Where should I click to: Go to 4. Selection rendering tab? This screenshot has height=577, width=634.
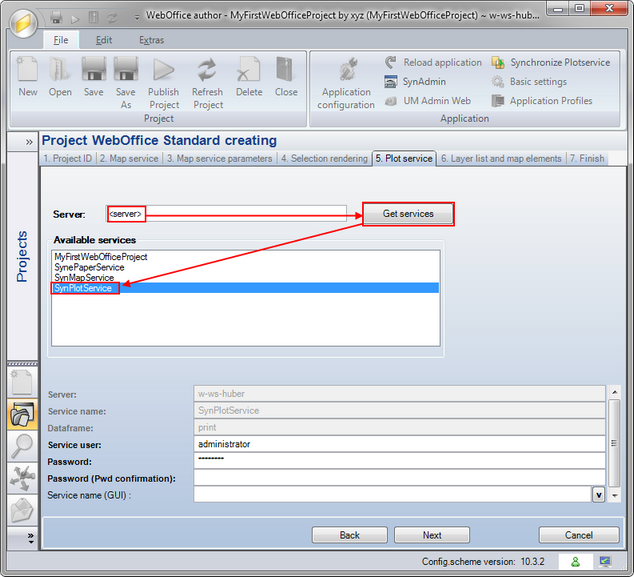(x=324, y=159)
